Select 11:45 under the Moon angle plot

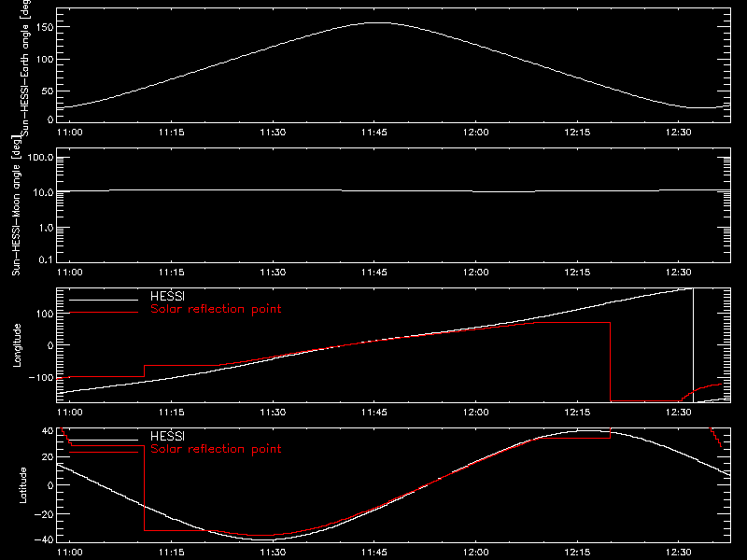coord(374,272)
